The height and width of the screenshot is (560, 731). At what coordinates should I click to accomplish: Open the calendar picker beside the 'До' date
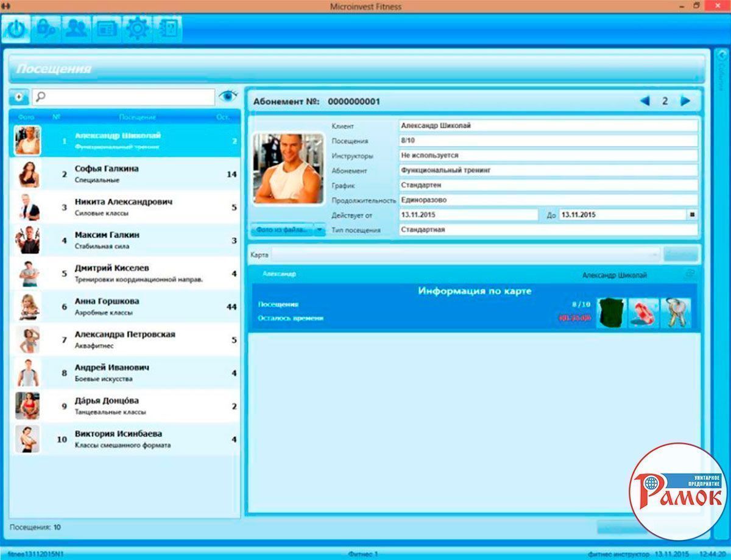tap(692, 215)
